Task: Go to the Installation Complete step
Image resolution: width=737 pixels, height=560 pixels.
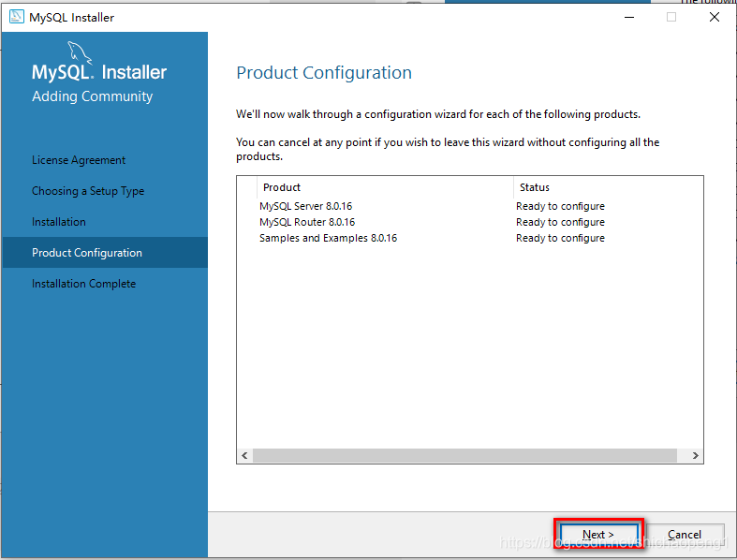Action: pyautogui.click(x=83, y=284)
